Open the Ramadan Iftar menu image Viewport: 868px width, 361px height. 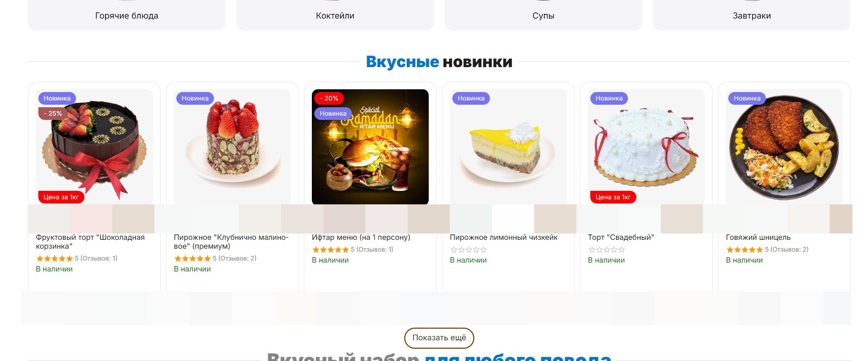click(370, 147)
